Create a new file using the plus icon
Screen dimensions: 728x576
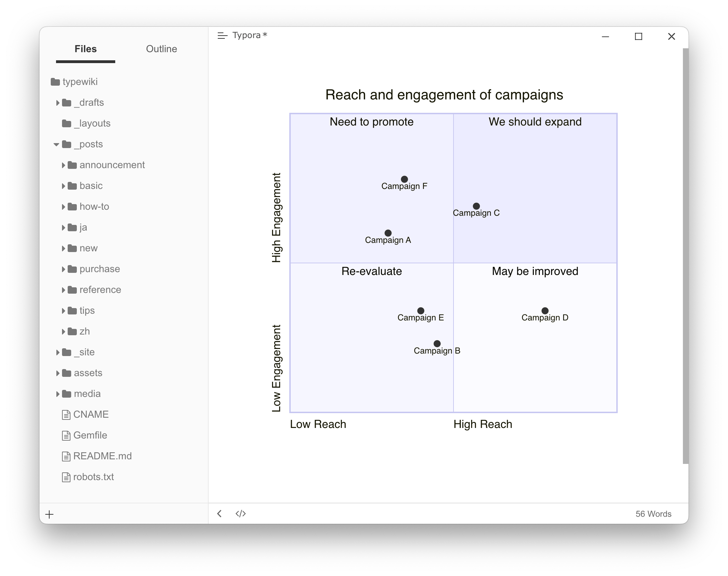click(x=49, y=514)
